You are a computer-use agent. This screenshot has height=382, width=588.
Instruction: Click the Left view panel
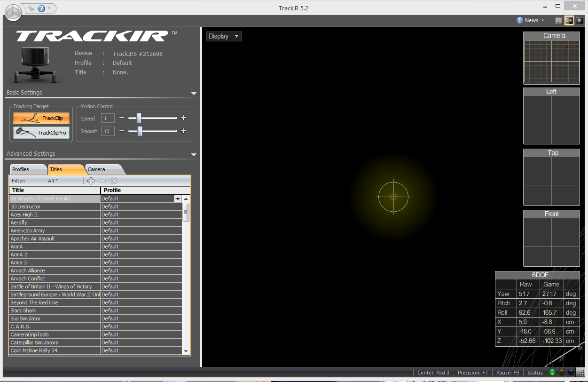552,116
